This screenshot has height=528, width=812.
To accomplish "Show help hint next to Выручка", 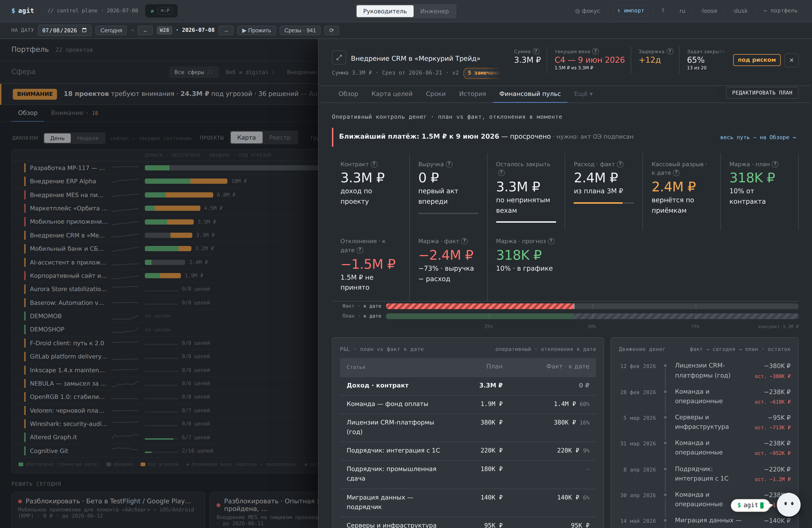I will click(449, 164).
